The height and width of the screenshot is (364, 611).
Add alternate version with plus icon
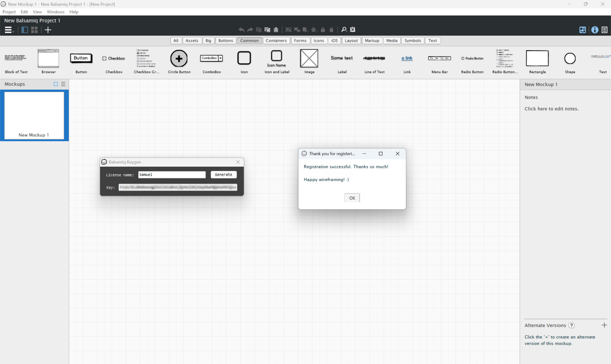click(604, 325)
